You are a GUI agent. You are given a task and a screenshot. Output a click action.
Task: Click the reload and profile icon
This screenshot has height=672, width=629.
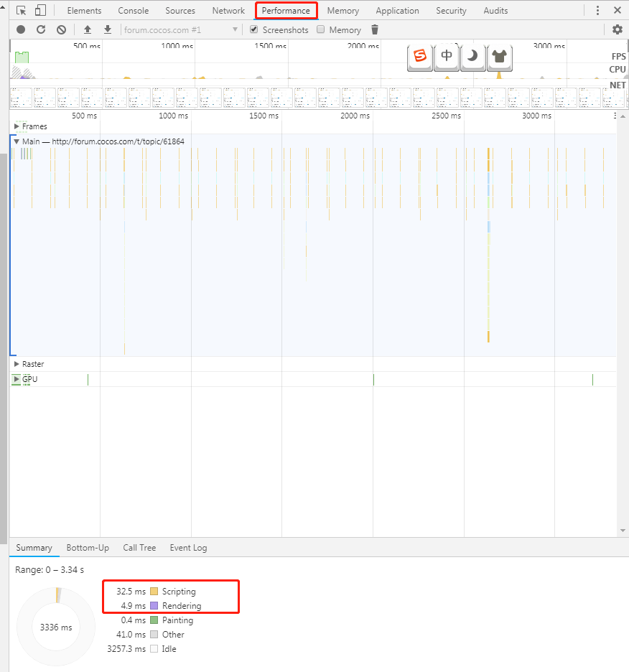click(x=41, y=29)
